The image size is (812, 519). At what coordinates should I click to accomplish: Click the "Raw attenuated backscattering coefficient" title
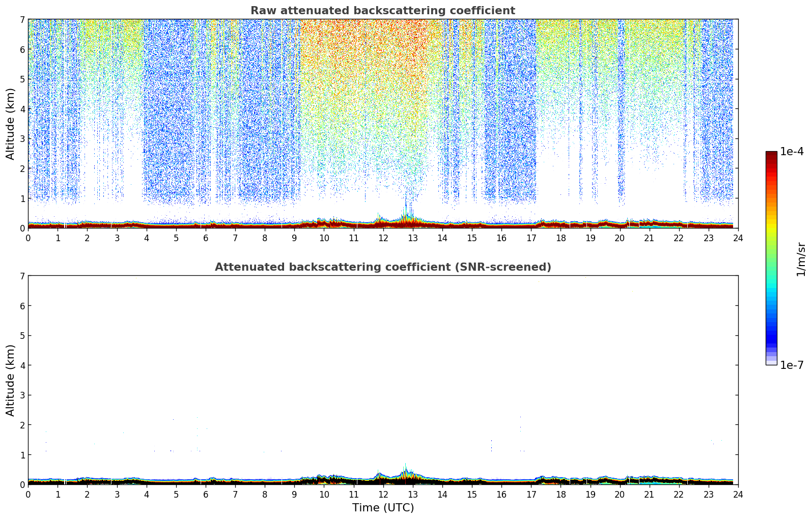click(x=382, y=11)
